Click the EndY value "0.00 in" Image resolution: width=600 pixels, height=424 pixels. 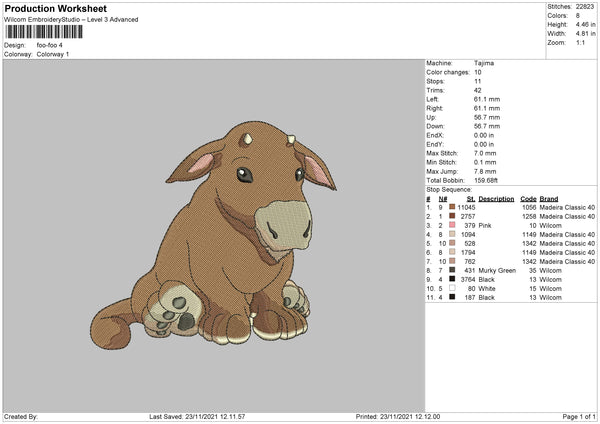484,144
